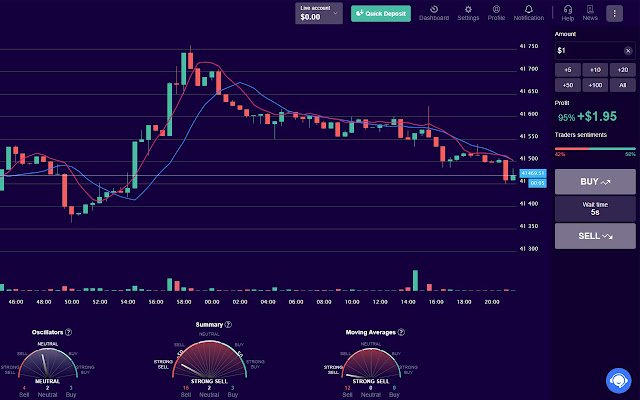Open the live chat support bubble
This screenshot has width=640, height=400.
tap(619, 380)
